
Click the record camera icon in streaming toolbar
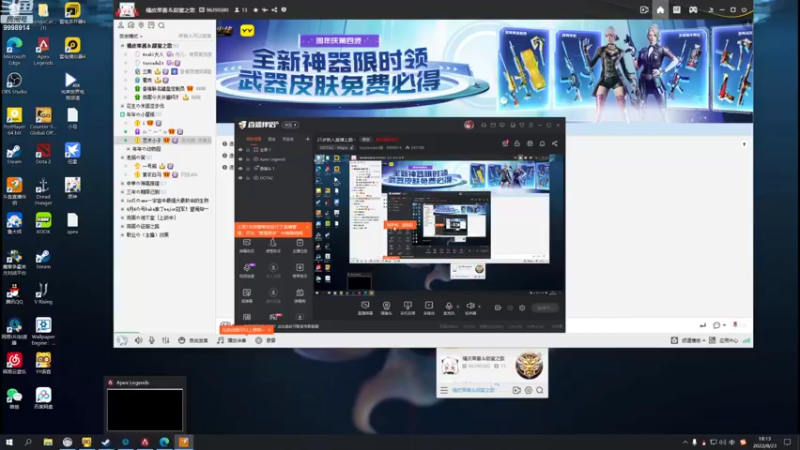point(498,308)
